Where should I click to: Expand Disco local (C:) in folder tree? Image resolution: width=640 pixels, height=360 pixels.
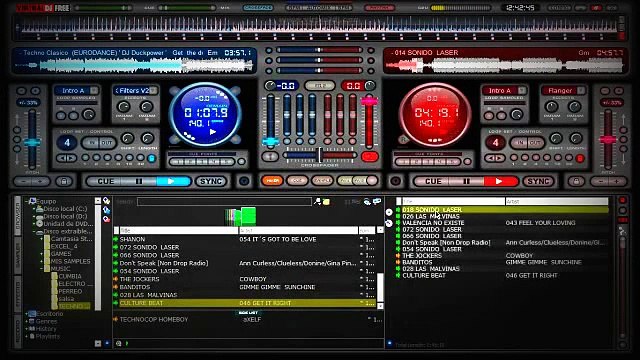(34, 209)
